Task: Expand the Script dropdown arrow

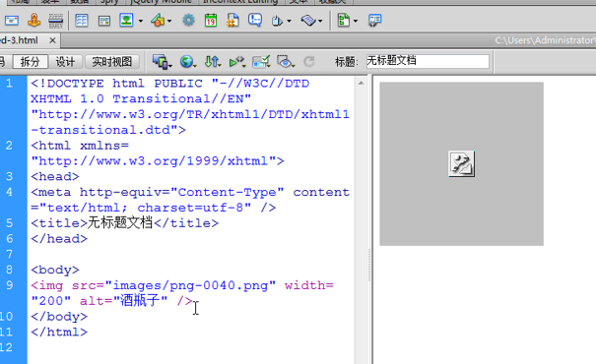Action: click(x=320, y=21)
